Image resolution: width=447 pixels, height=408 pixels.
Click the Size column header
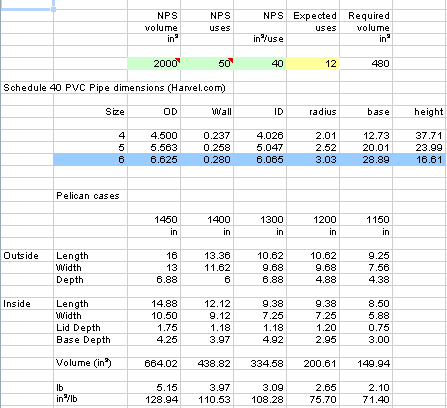coord(115,112)
